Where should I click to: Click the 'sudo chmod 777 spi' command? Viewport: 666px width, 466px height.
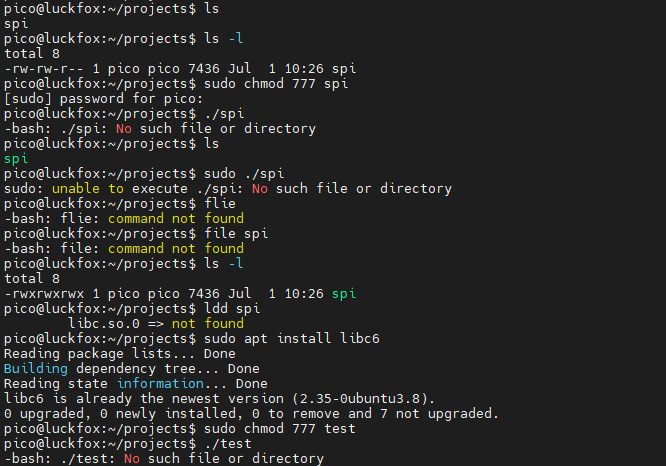[276, 84]
